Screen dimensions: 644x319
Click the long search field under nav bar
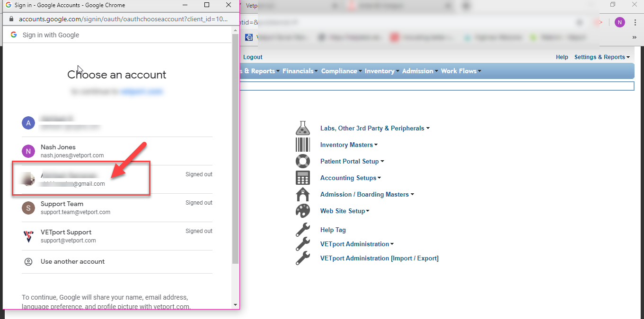click(x=437, y=86)
